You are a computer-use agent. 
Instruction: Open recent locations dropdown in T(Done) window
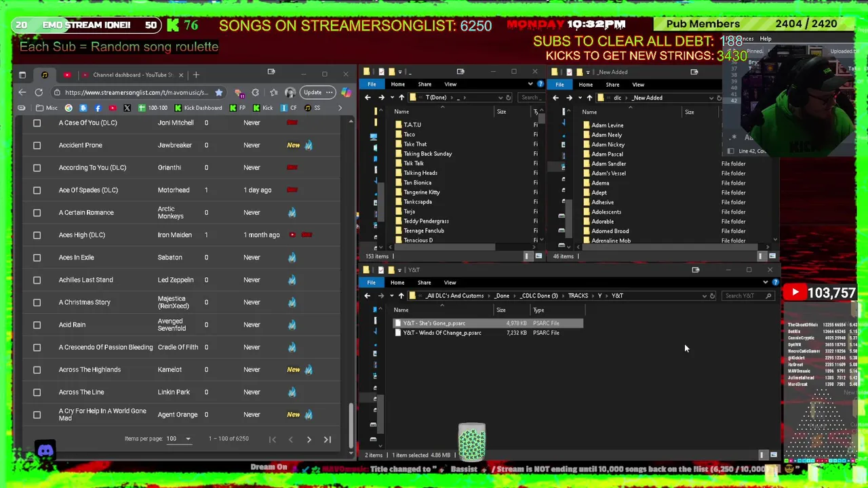391,98
